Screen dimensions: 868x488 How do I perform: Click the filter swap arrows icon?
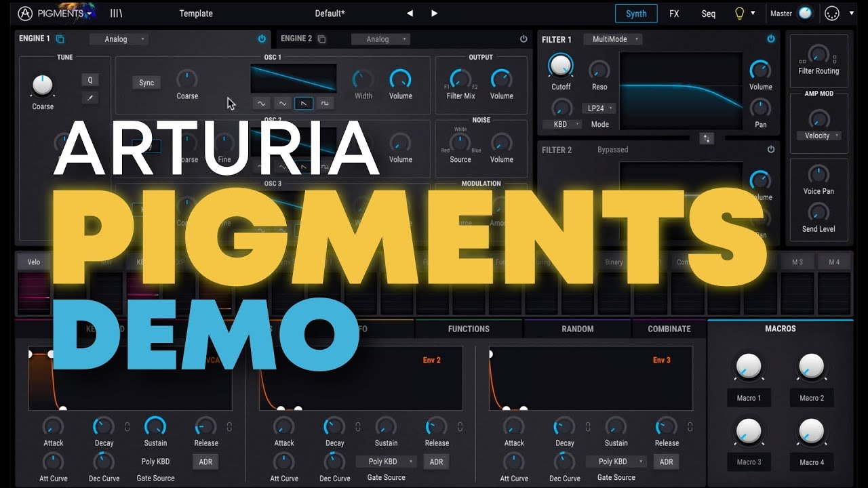[707, 138]
